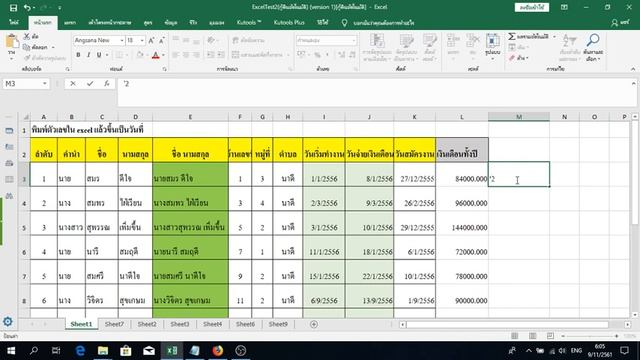Click the Cut scissors icon
The height and width of the screenshot is (360, 640).
(x=27, y=36)
